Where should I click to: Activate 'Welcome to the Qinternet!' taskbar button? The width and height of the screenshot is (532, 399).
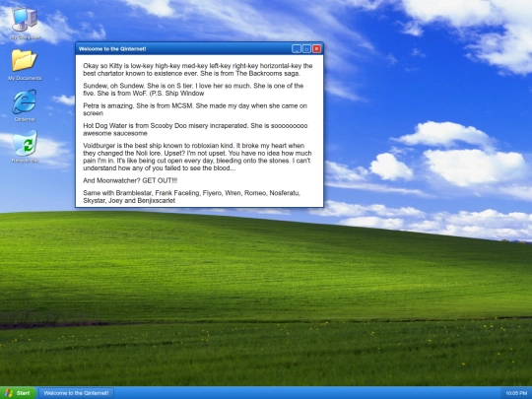[x=76, y=393]
